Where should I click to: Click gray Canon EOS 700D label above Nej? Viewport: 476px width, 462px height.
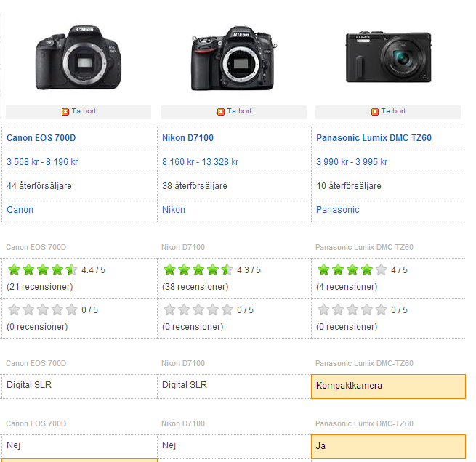click(x=36, y=423)
